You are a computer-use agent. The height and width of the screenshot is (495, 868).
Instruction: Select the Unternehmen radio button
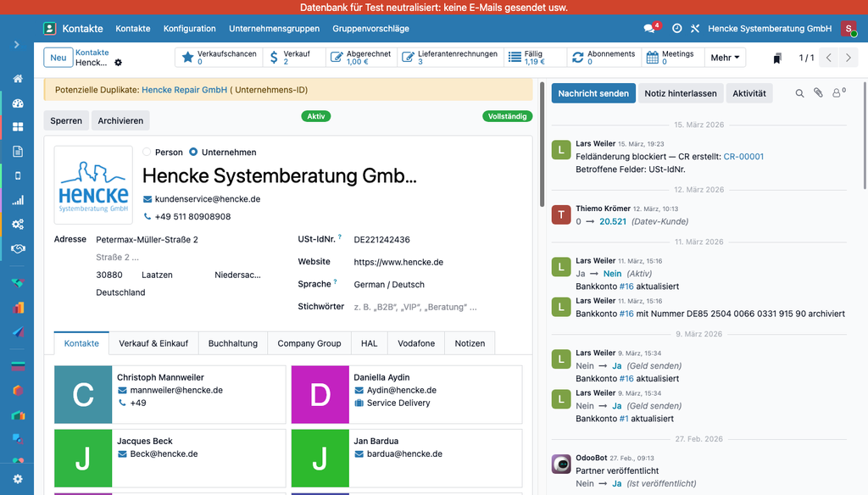coord(193,153)
